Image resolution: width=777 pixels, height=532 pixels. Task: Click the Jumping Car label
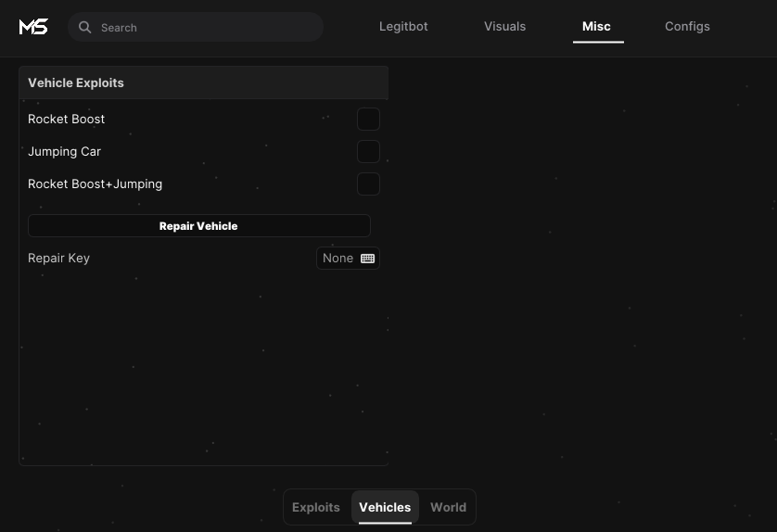coord(64,152)
